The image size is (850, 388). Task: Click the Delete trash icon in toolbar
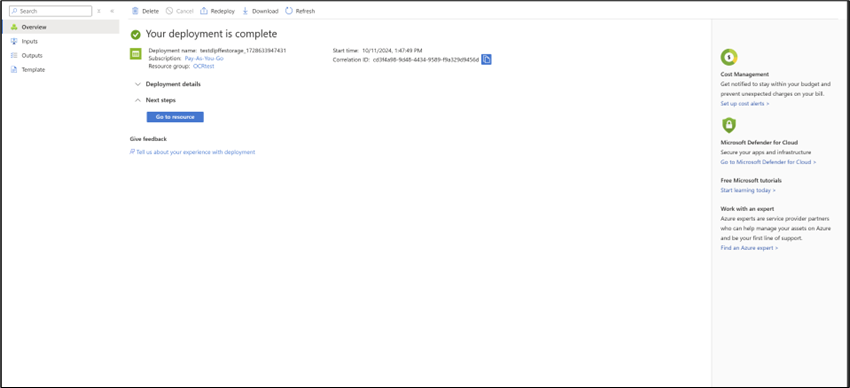(x=136, y=11)
